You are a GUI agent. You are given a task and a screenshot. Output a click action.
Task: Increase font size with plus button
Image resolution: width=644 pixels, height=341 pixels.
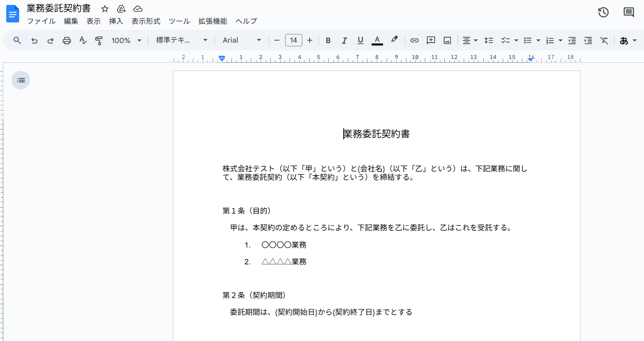[310, 40]
